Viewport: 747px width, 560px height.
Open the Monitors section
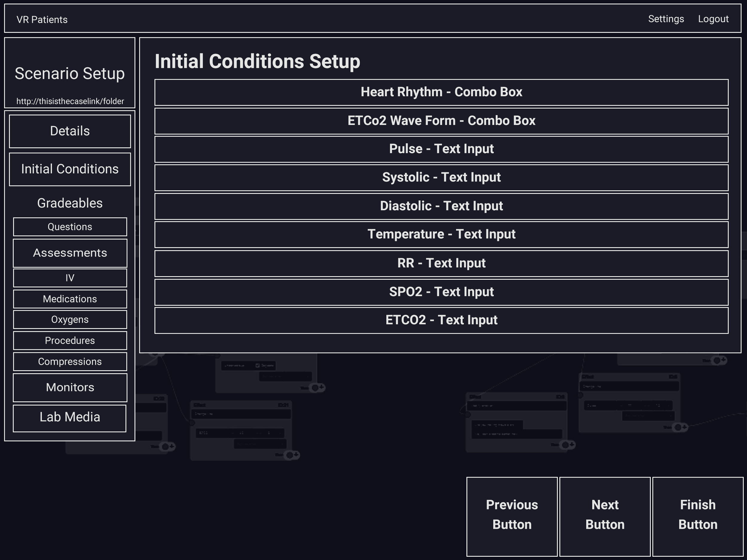click(x=70, y=387)
